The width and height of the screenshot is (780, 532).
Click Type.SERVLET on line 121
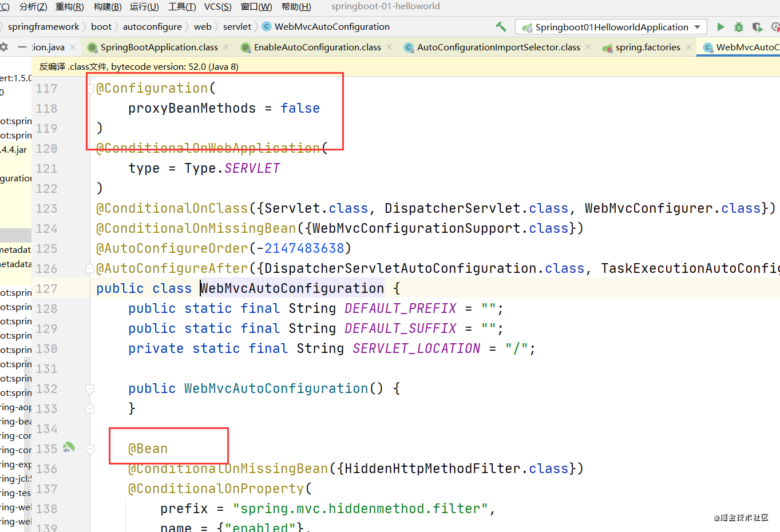[x=232, y=169]
